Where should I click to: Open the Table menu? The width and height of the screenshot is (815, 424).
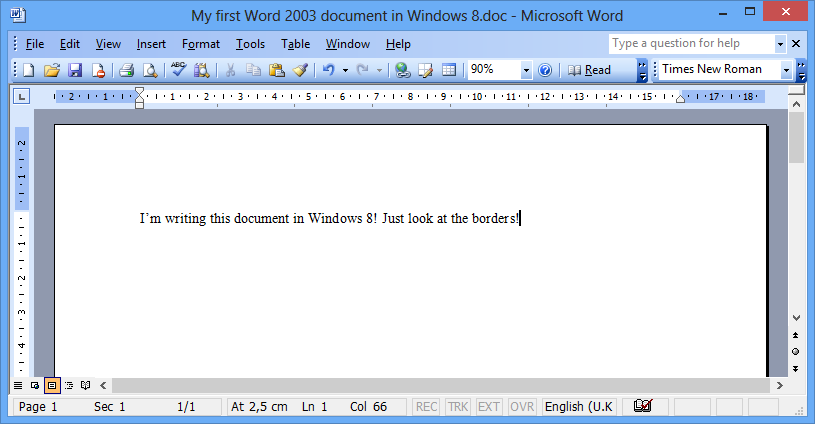(296, 44)
